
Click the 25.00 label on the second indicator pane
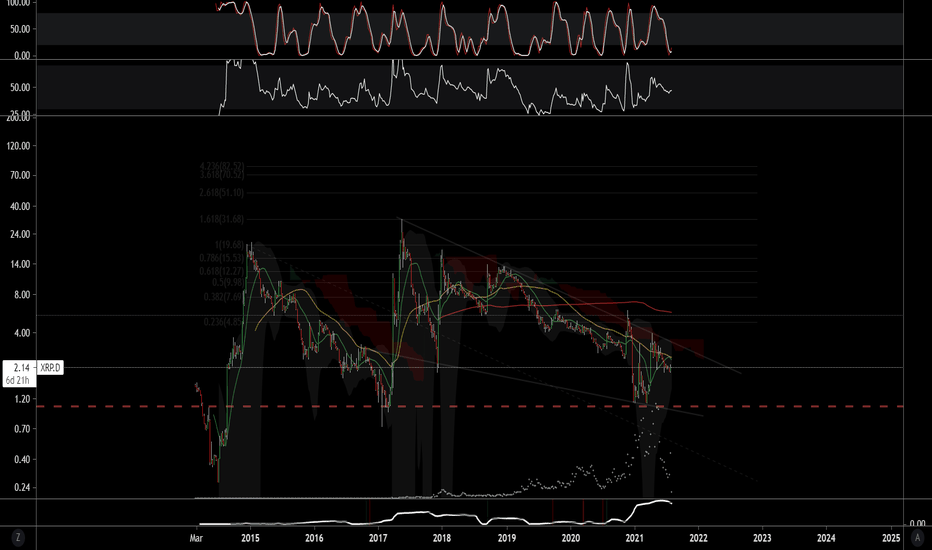20,112
